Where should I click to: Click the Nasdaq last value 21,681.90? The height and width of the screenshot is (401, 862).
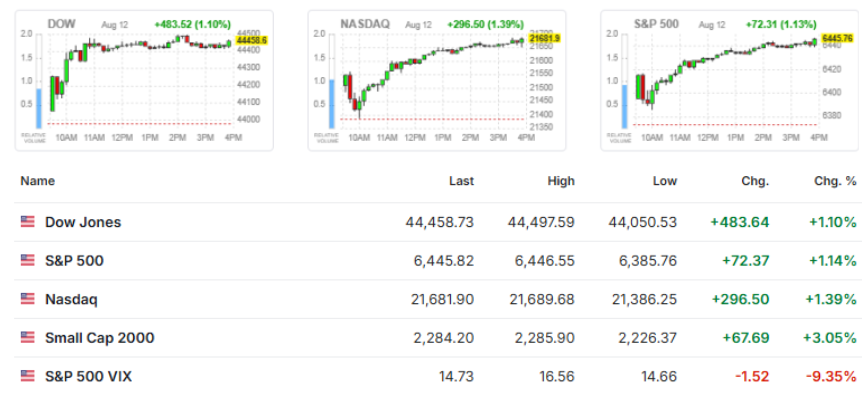(443, 299)
